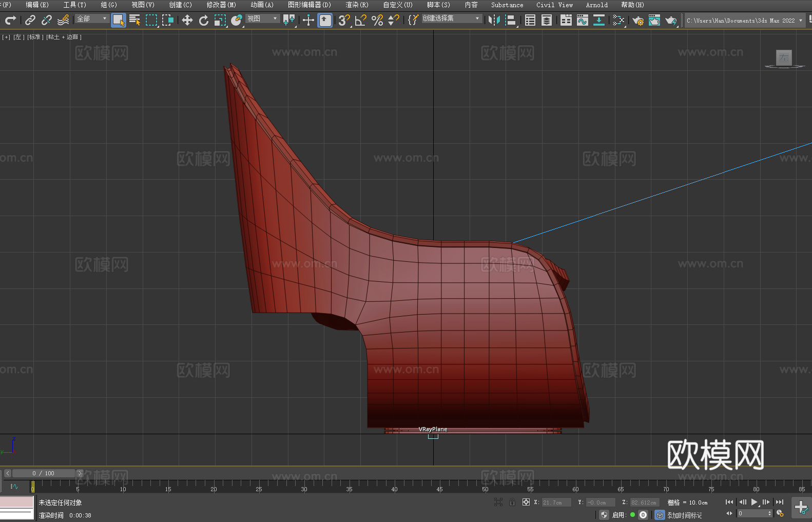Open Curve Editor icon
This screenshot has height=522, width=812.
(x=583, y=20)
